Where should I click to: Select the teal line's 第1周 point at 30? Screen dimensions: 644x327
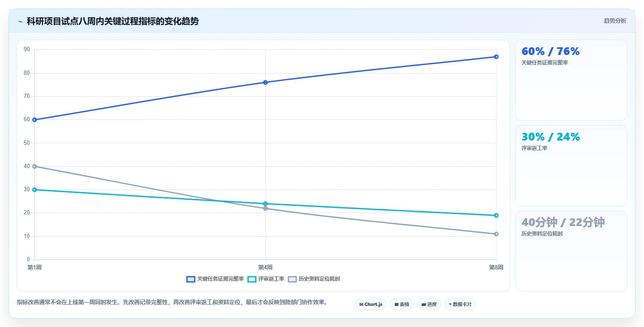click(34, 189)
